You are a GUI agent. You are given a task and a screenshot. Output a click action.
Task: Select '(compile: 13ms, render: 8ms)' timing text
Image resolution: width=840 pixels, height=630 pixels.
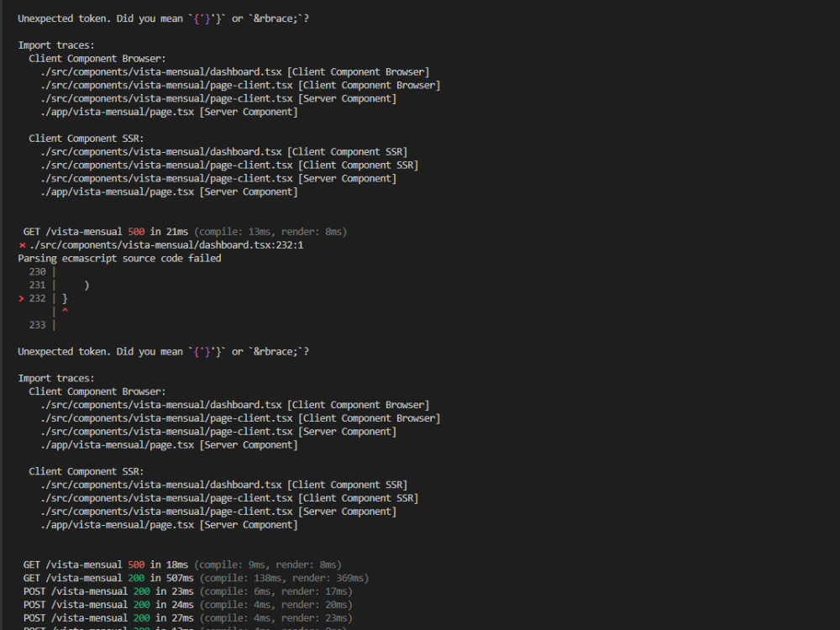[x=270, y=232]
